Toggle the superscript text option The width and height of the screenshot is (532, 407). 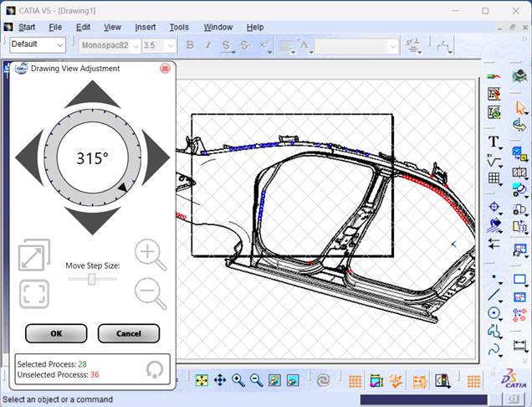tap(263, 45)
